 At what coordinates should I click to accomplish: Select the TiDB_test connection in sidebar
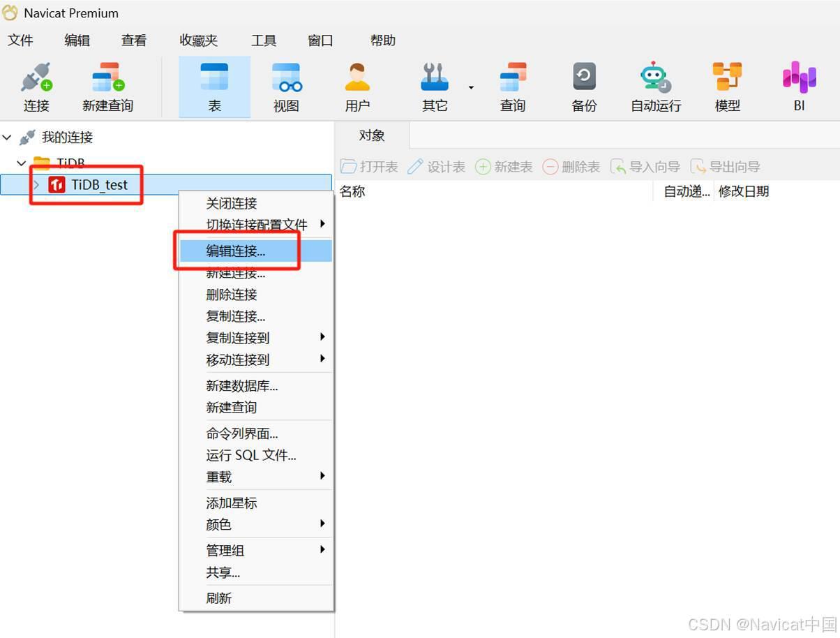99,184
